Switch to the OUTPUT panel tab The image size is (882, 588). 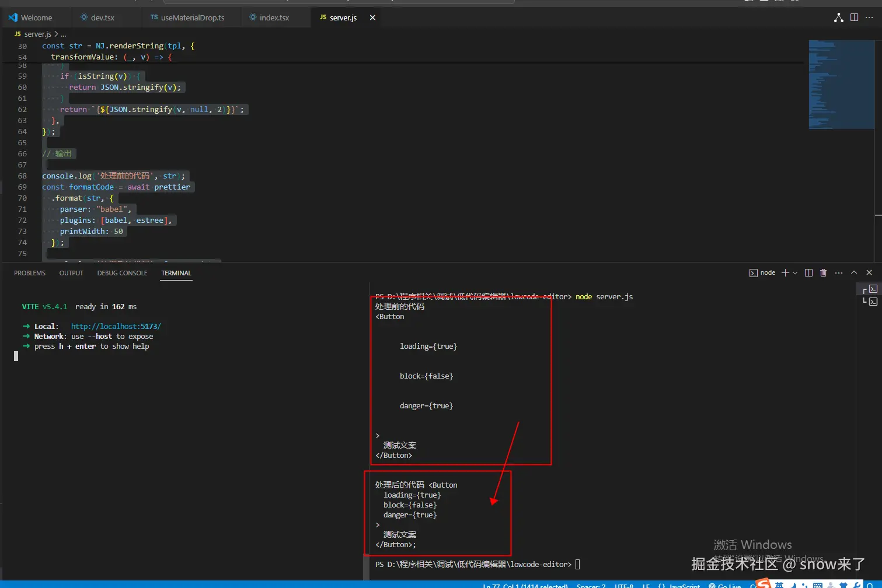pyautogui.click(x=71, y=273)
